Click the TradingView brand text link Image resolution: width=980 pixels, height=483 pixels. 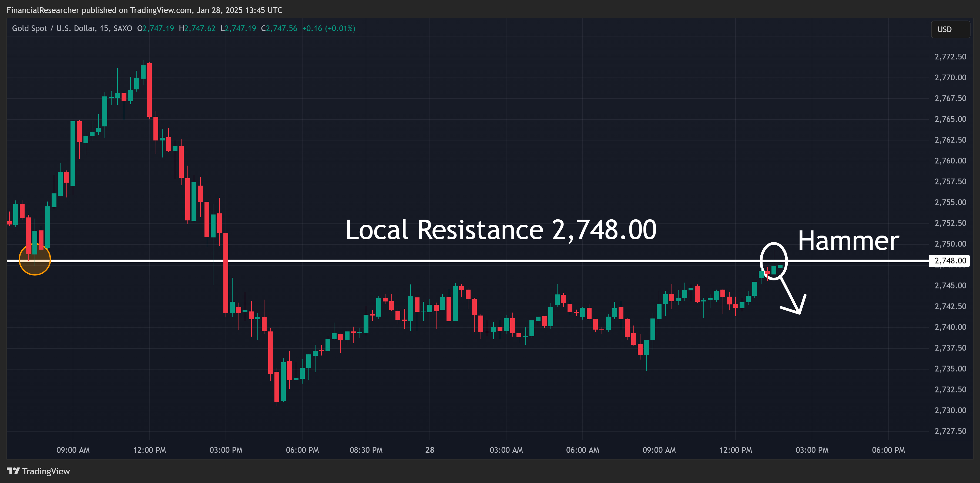coord(46,471)
